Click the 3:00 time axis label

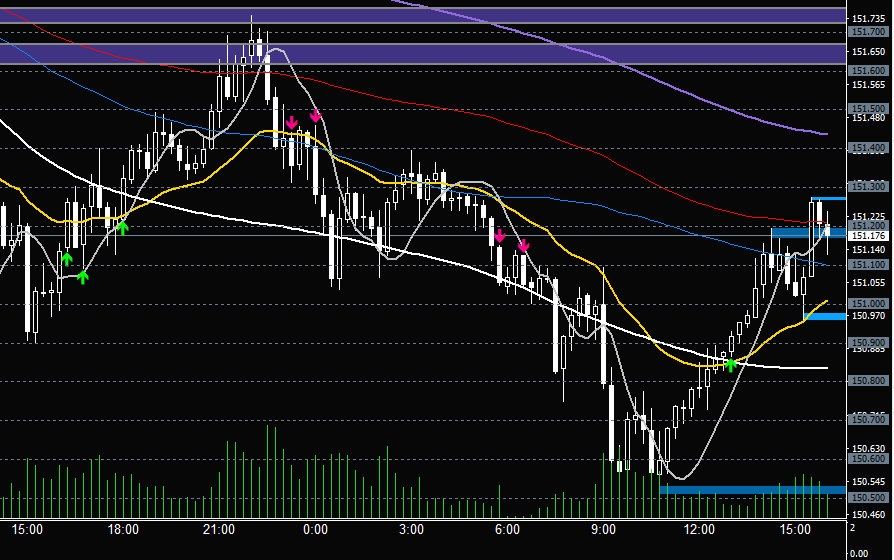point(411,530)
